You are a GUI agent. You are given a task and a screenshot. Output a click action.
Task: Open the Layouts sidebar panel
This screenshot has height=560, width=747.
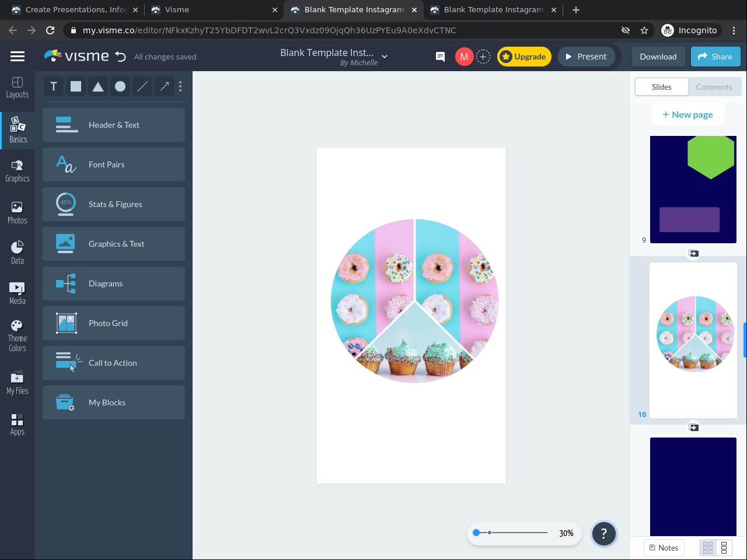(18, 87)
